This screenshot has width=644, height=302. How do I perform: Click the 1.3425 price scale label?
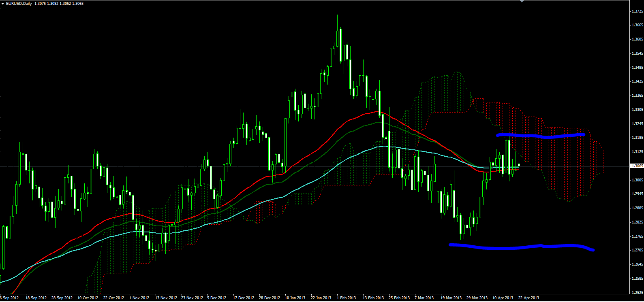click(638, 81)
